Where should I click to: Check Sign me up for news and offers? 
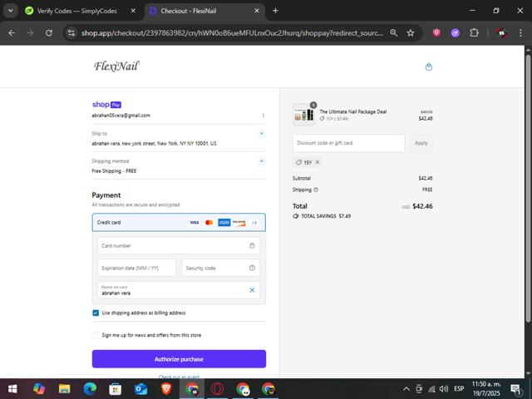point(96,335)
